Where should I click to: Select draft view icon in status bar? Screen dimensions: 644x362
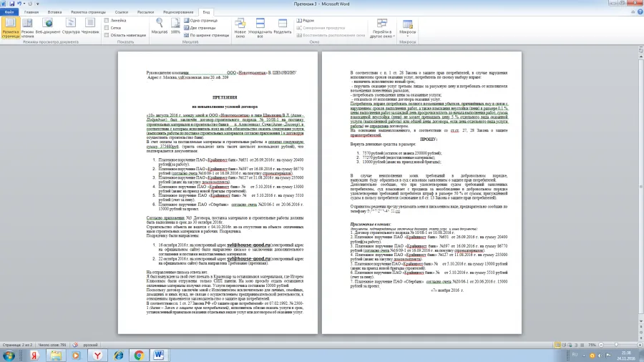tap(582, 345)
